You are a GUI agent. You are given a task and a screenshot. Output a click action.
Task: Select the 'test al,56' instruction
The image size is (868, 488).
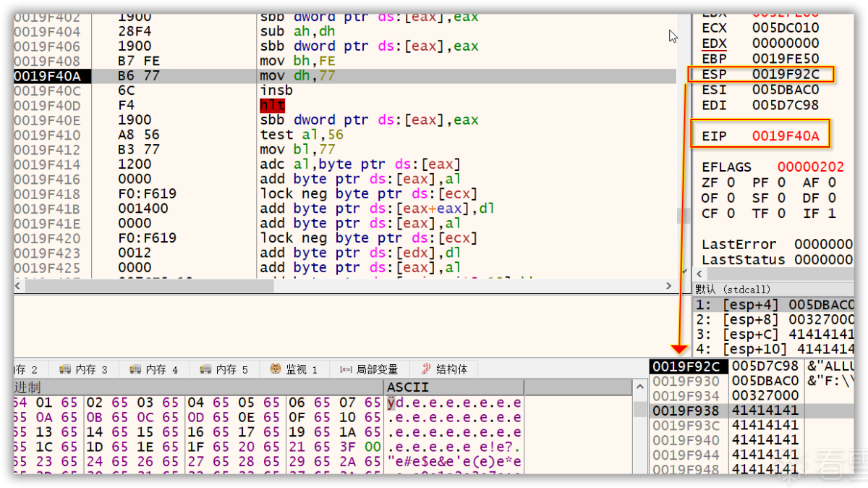coord(302,135)
